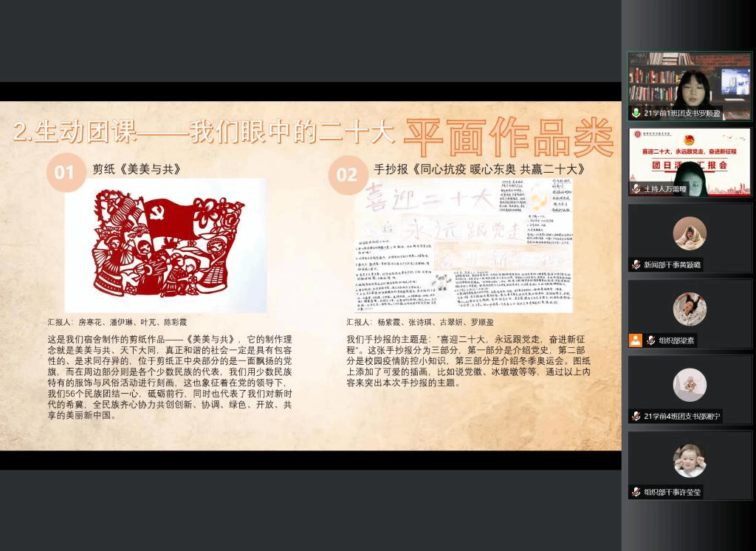Screen dimensions: 756x551
Task: Click the green microphone icon for 罗顺盈
Action: point(636,113)
